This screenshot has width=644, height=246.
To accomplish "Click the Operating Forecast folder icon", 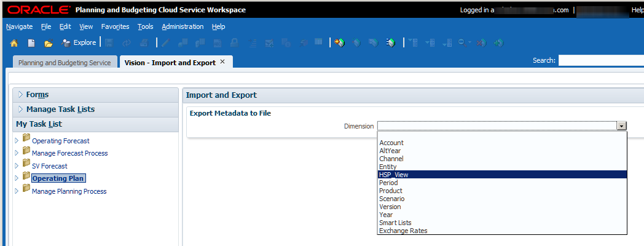I will pos(26,138).
